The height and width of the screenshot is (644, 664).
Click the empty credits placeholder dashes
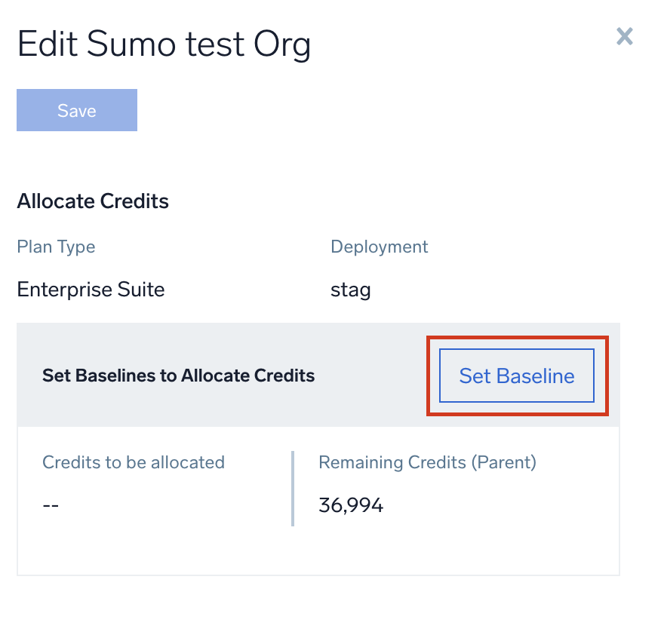[51, 505]
